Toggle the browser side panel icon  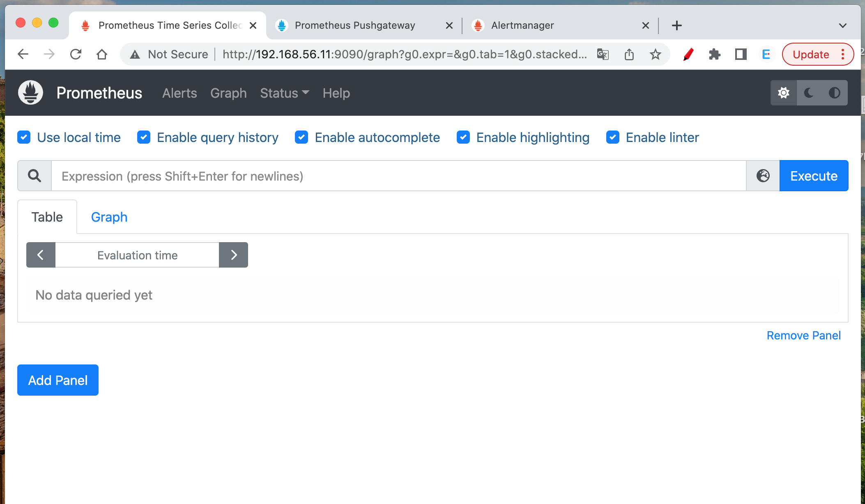pos(741,54)
